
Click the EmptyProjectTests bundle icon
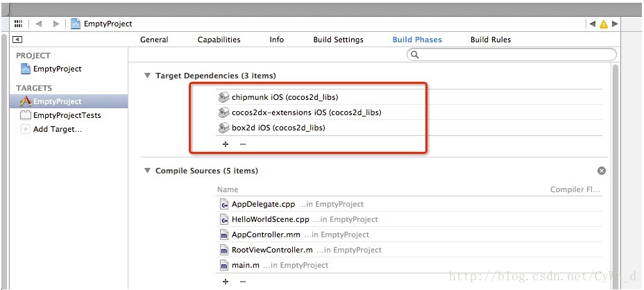point(26,115)
